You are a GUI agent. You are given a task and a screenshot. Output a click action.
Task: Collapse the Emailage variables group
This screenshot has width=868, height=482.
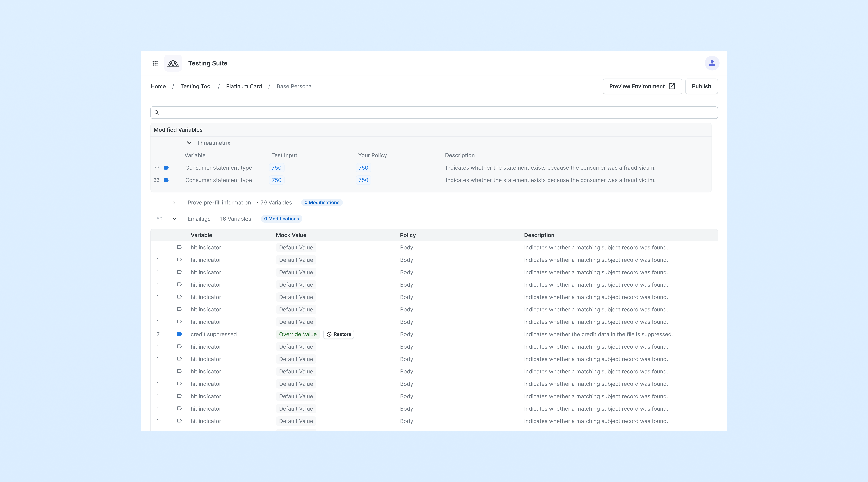coord(174,219)
